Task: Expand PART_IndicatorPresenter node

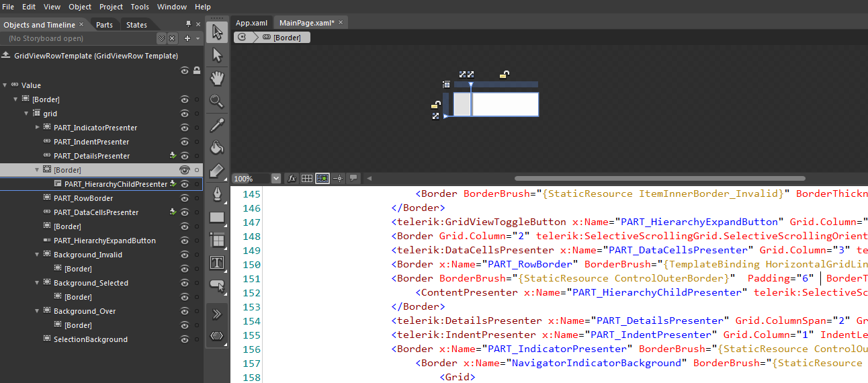Action: [37, 128]
